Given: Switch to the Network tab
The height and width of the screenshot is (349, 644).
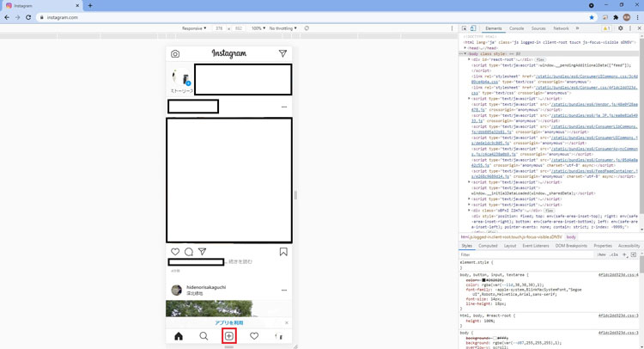Looking at the screenshot, I should [x=561, y=28].
